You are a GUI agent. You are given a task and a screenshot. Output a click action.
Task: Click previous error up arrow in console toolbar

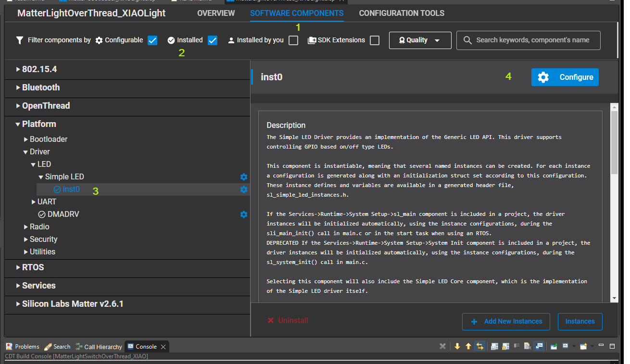[468, 346]
